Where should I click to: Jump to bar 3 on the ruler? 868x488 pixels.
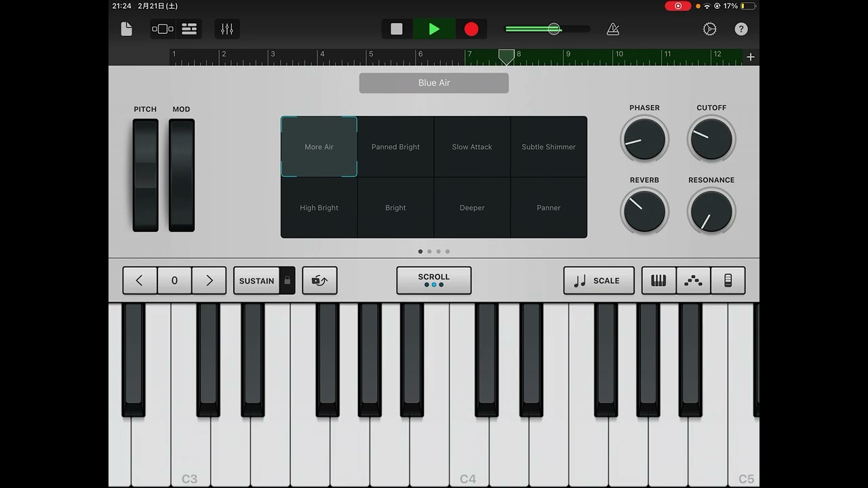(273, 54)
